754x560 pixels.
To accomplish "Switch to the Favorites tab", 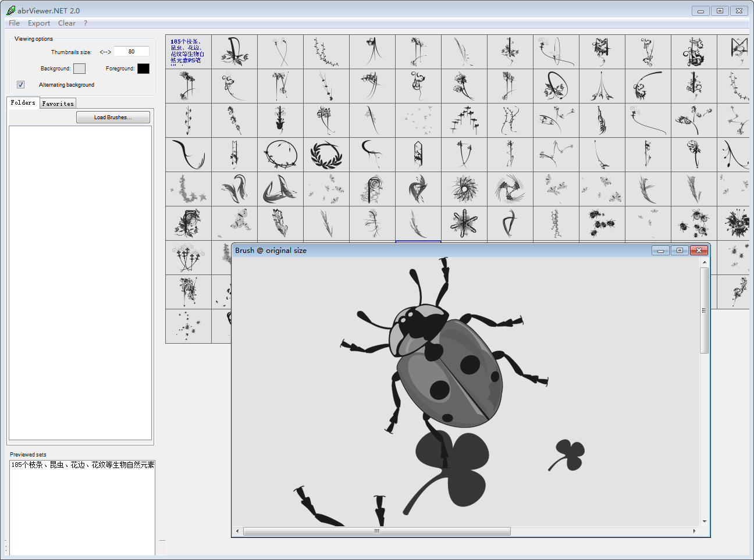I will click(x=58, y=104).
